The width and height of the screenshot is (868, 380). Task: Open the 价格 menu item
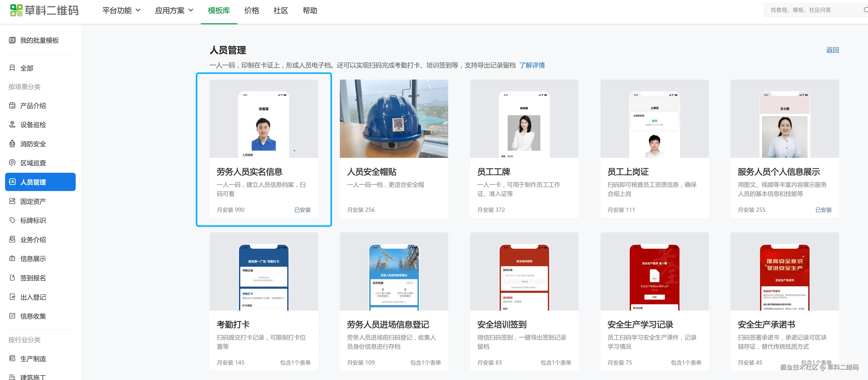(251, 10)
